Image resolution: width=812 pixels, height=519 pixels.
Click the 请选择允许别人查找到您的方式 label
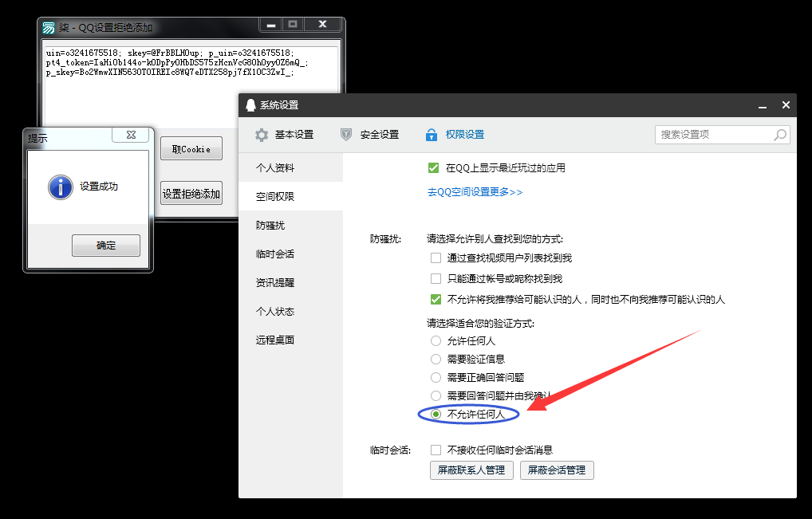(495, 239)
